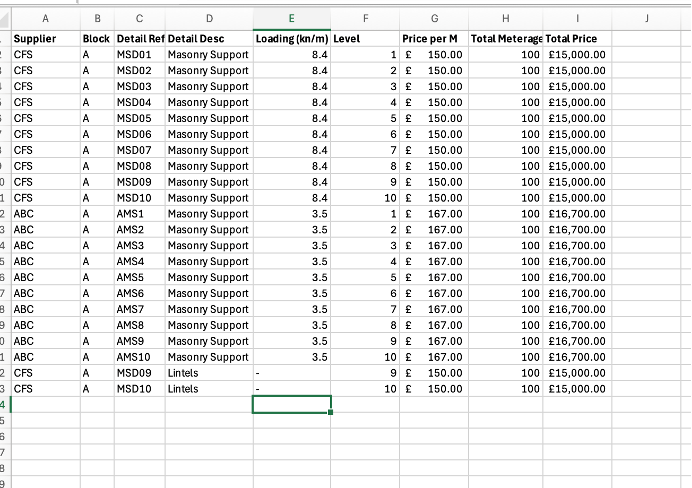Image resolution: width=692 pixels, height=488 pixels.
Task: Click the Price per M header cell
Action: tap(434, 39)
